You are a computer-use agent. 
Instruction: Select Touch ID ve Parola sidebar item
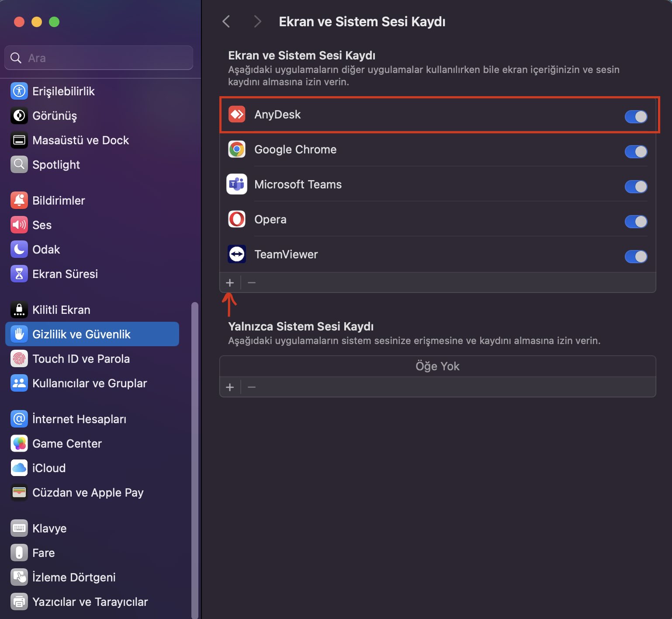[x=81, y=359]
